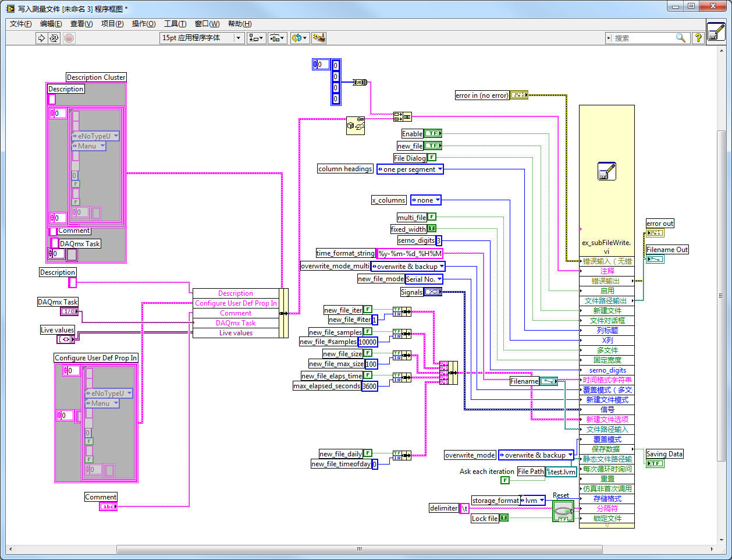Image resolution: width=732 pixels, height=560 pixels.
Task: Open the 文件(F) menu
Action: click(21, 24)
